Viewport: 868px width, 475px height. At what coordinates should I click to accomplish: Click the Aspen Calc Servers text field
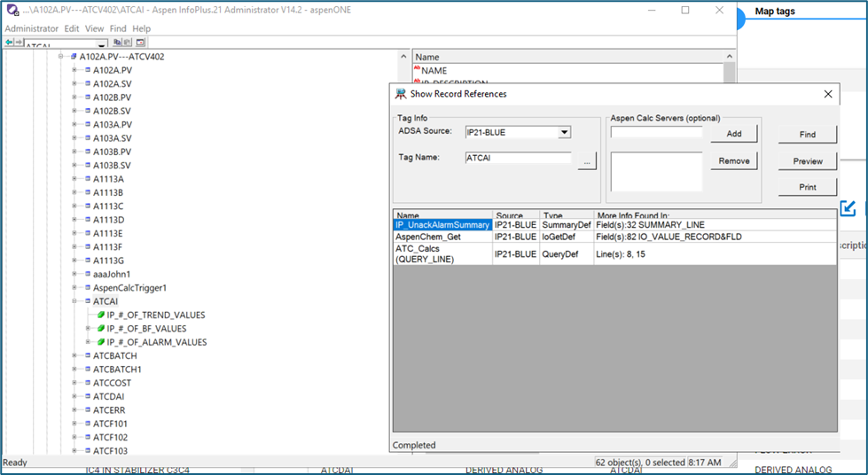point(656,132)
